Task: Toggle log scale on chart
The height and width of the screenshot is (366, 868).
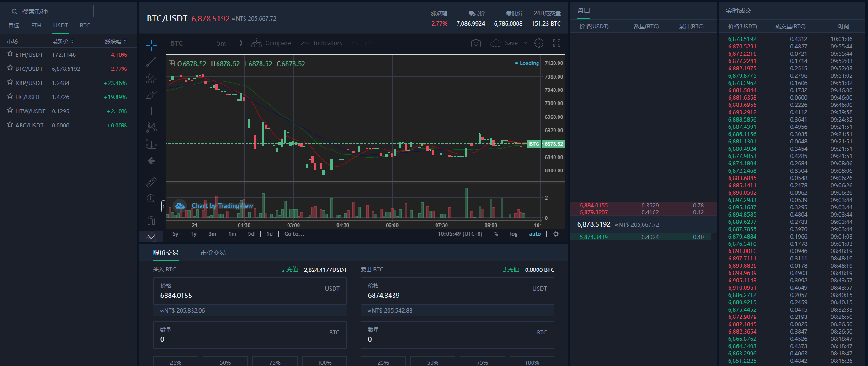Action: (513, 234)
